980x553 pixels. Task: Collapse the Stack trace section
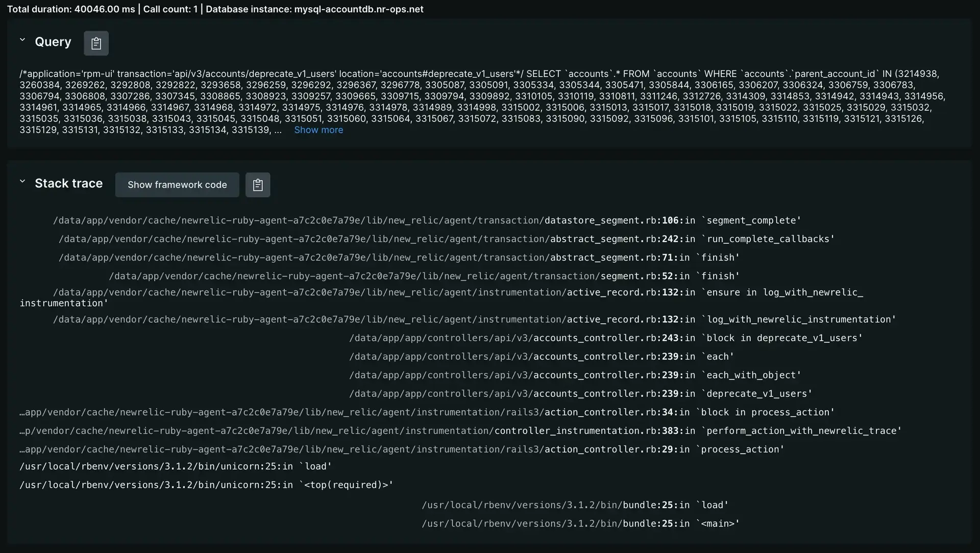pos(21,180)
